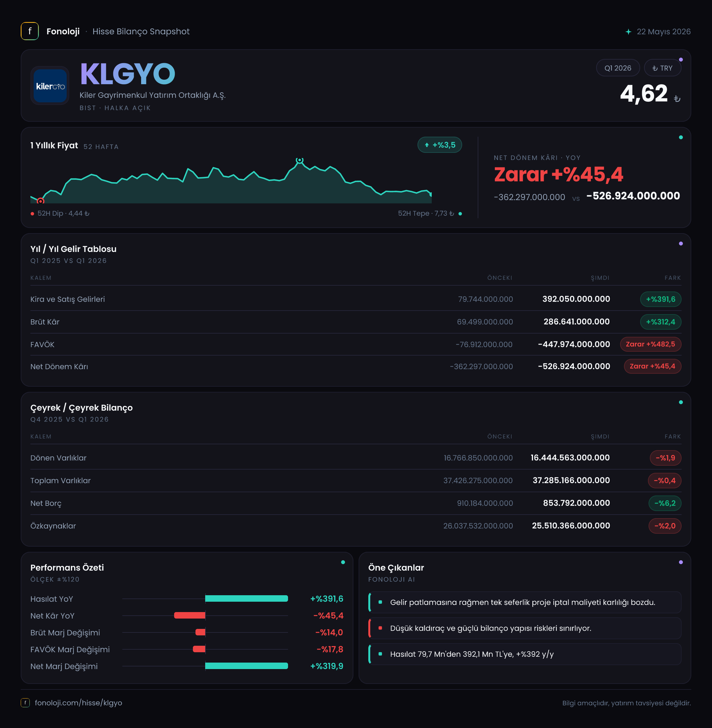The image size is (712, 728).
Task: Click the +%312,4 badge for Brüt Kâr
Action: (661, 322)
